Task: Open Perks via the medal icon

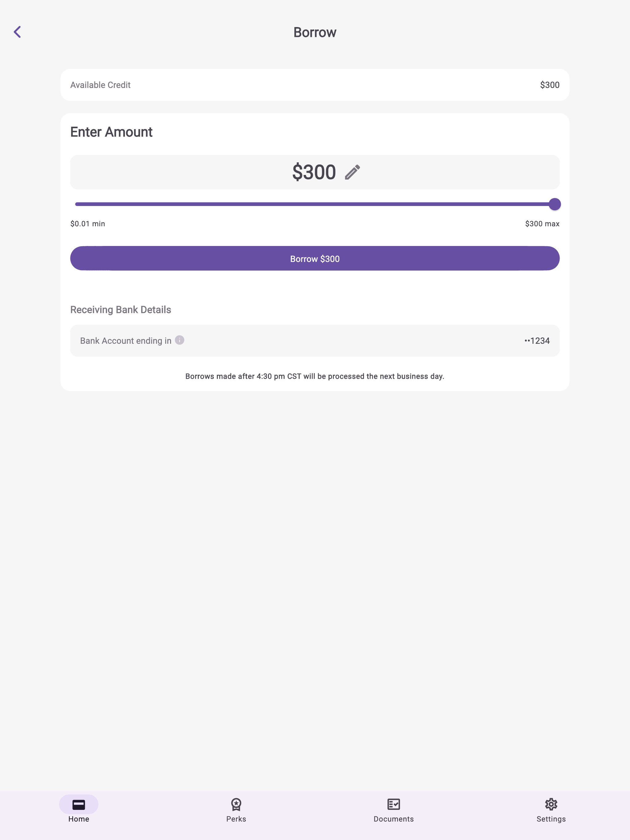Action: pos(236,804)
